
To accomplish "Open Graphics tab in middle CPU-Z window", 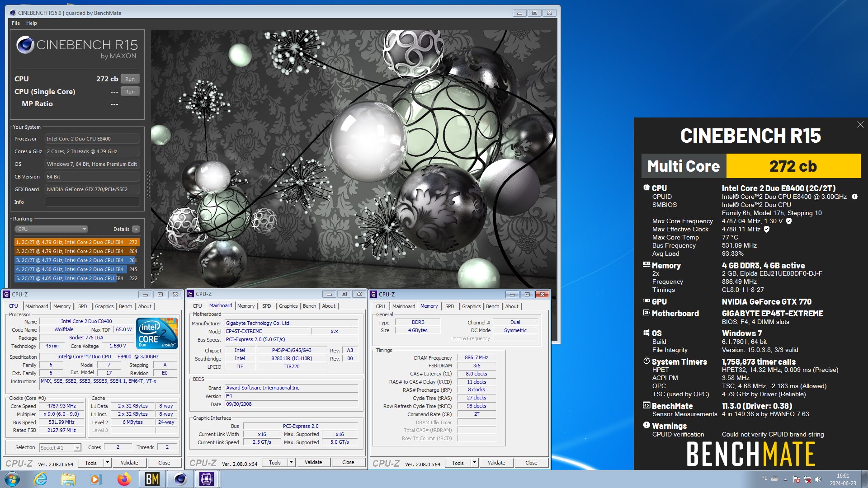I will (x=288, y=306).
